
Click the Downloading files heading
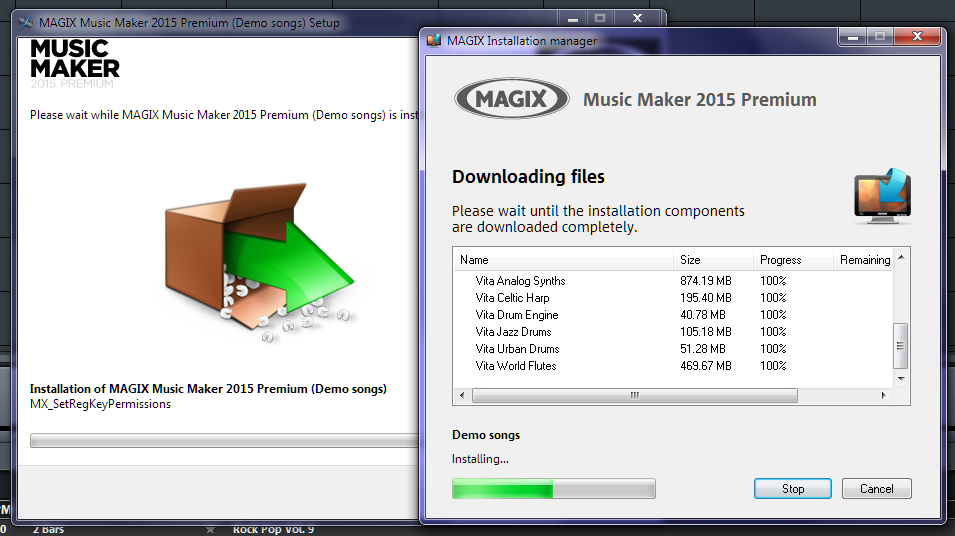coord(528,177)
